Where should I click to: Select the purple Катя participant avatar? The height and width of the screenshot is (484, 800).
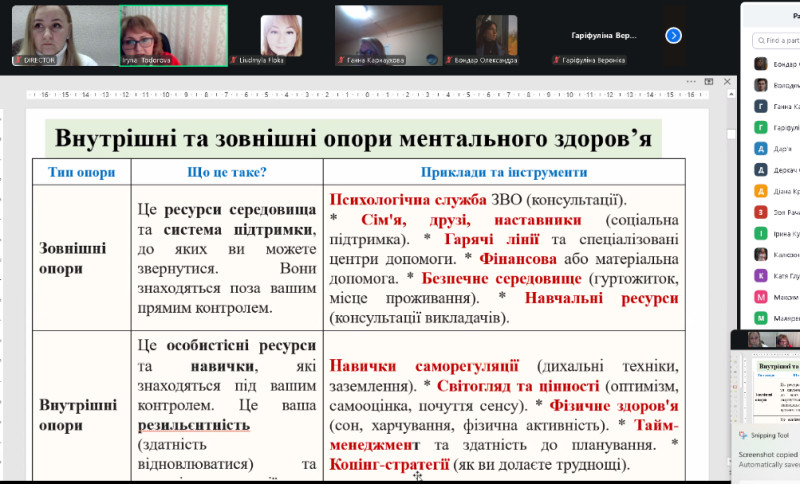tap(761, 275)
